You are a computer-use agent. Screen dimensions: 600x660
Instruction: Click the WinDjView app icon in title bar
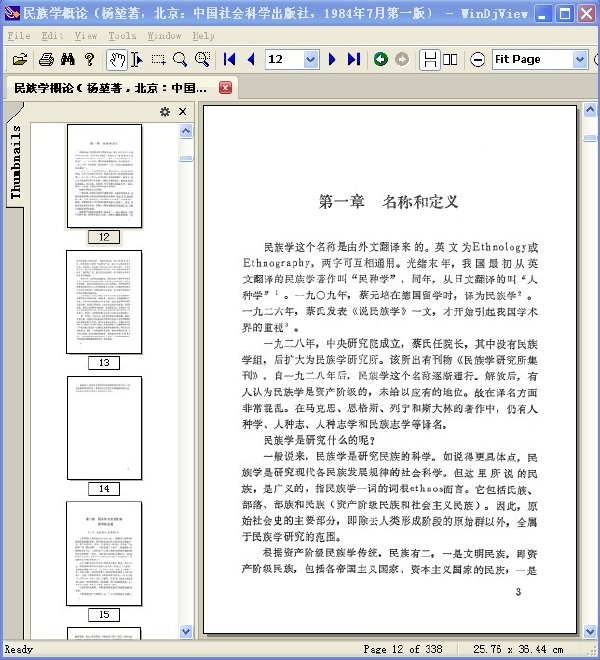click(x=12, y=13)
